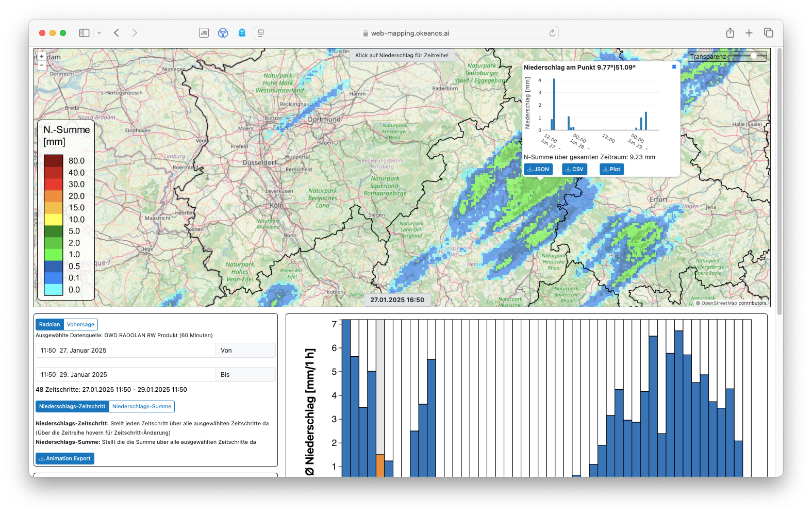
Task: Zoom out on the map
Action: pyautogui.click(x=42, y=65)
